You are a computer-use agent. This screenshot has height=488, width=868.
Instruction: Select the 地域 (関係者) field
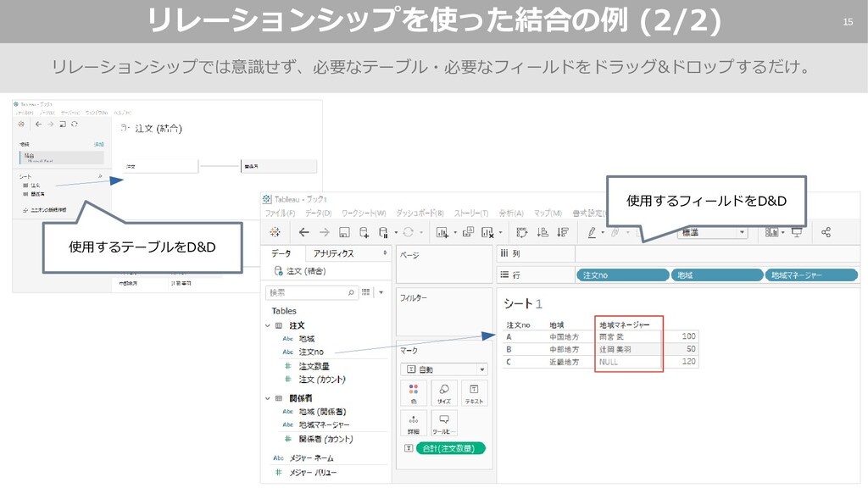pyautogui.click(x=323, y=412)
